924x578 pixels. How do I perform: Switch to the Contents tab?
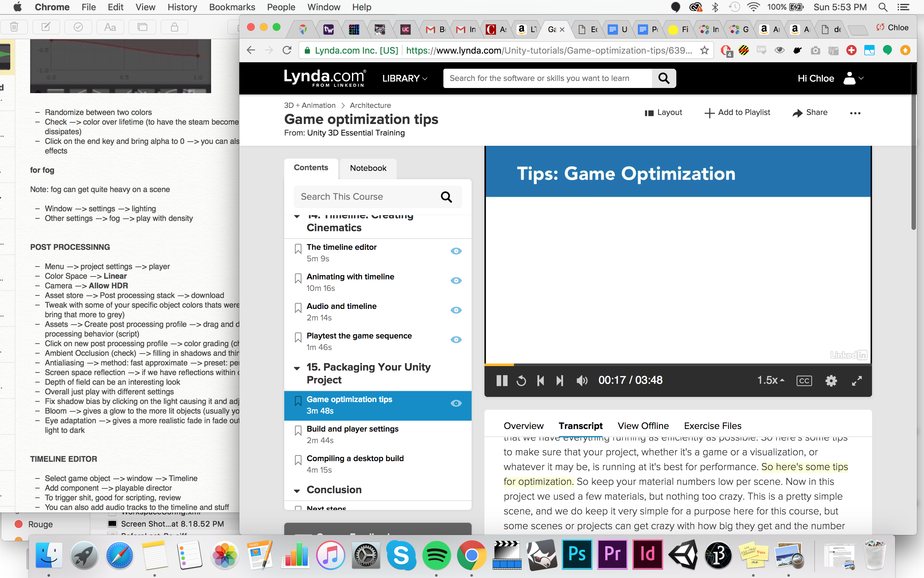pos(311,168)
